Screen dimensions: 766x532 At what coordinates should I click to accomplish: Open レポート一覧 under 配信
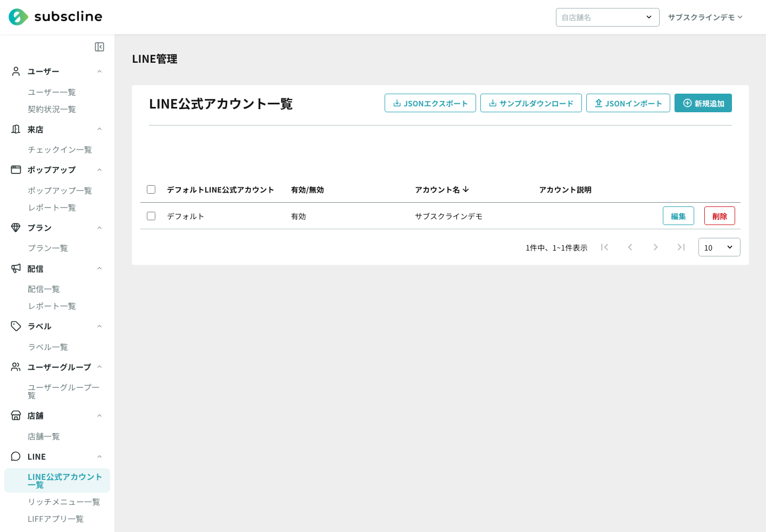point(52,306)
